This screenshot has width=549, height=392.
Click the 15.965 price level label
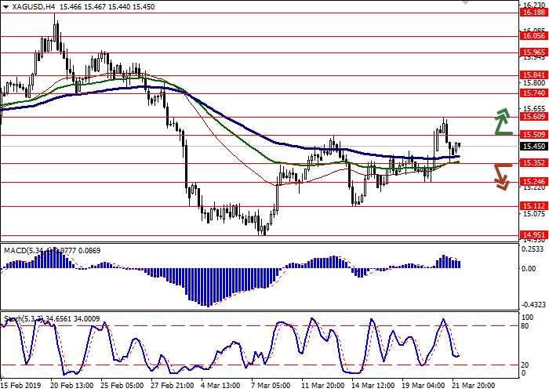click(533, 53)
